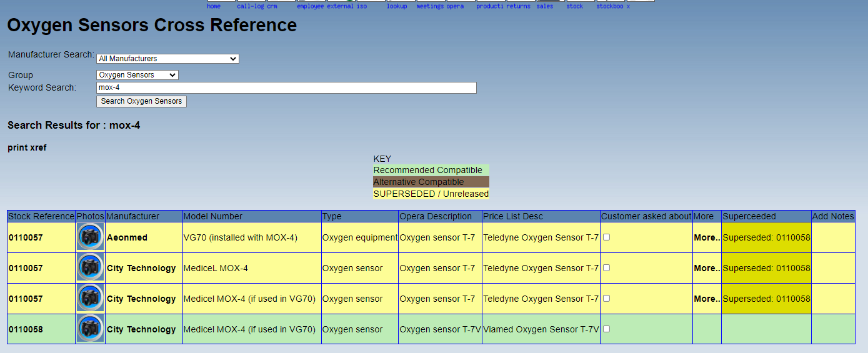Go to the home navigation link
868x353 pixels.
(214, 6)
